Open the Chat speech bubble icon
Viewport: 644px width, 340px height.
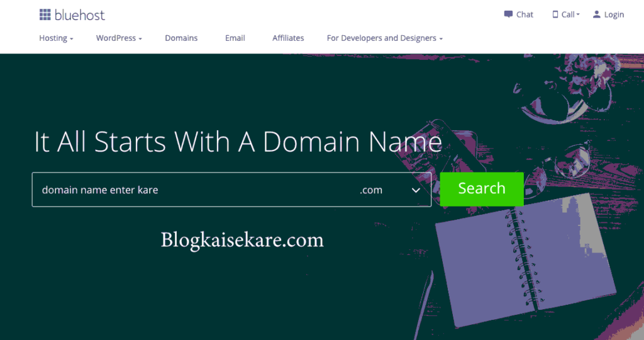pos(508,14)
